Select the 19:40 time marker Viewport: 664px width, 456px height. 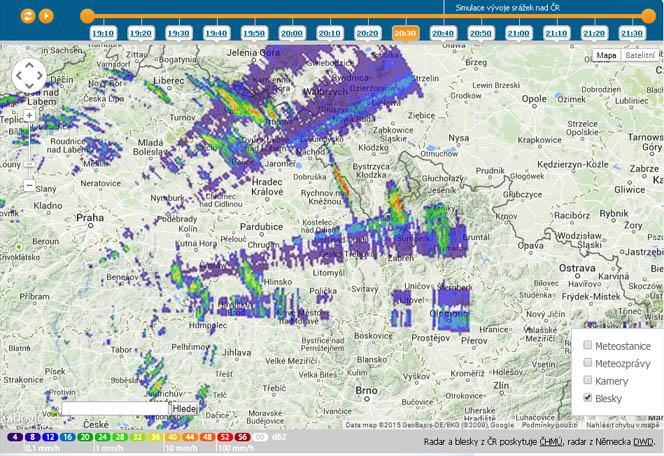[216, 33]
